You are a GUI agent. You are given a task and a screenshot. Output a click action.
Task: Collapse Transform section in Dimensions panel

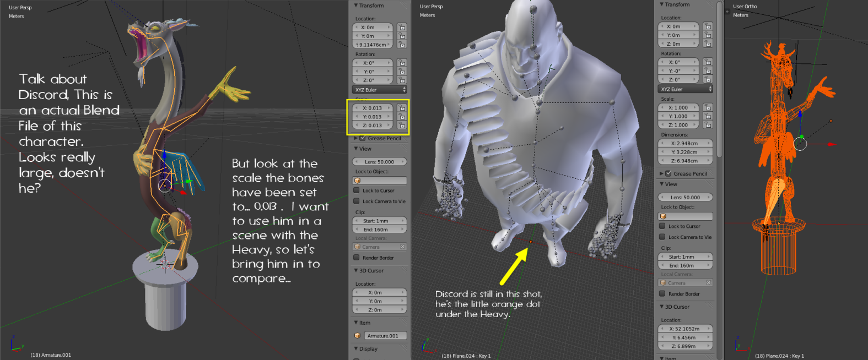click(662, 4)
